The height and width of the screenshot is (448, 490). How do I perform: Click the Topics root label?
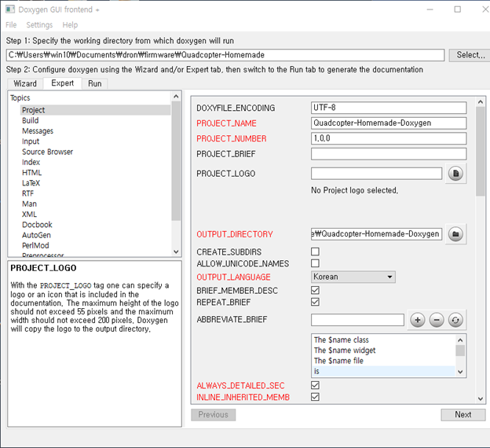pos(20,98)
